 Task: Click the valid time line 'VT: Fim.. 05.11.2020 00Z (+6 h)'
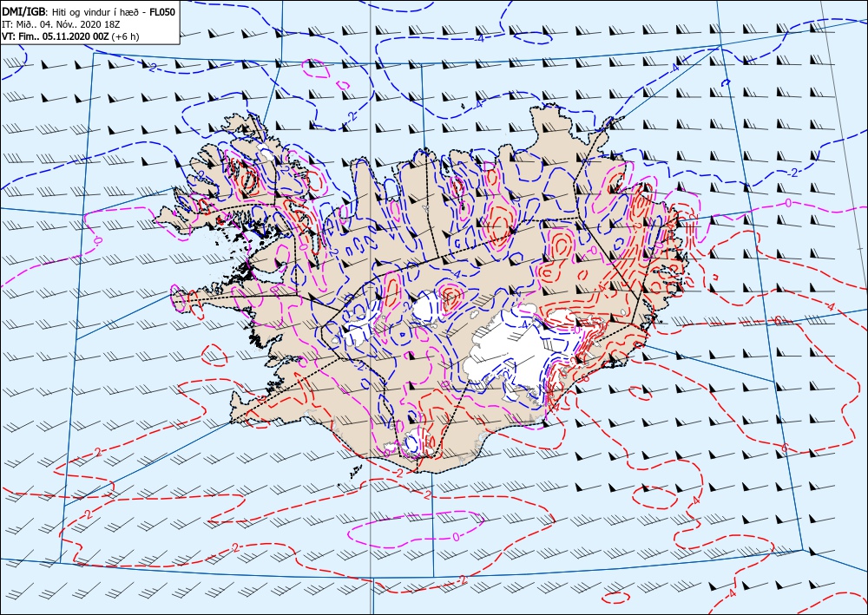71,37
